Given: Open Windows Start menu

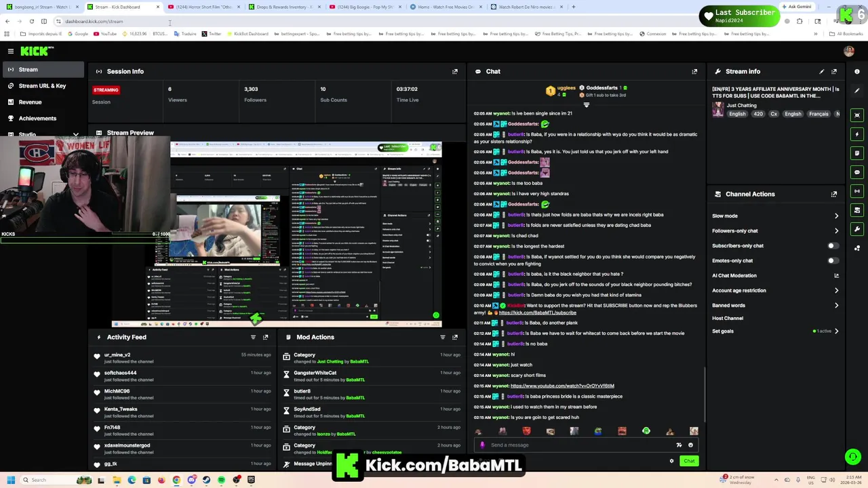Looking at the screenshot, I should 10,480.
